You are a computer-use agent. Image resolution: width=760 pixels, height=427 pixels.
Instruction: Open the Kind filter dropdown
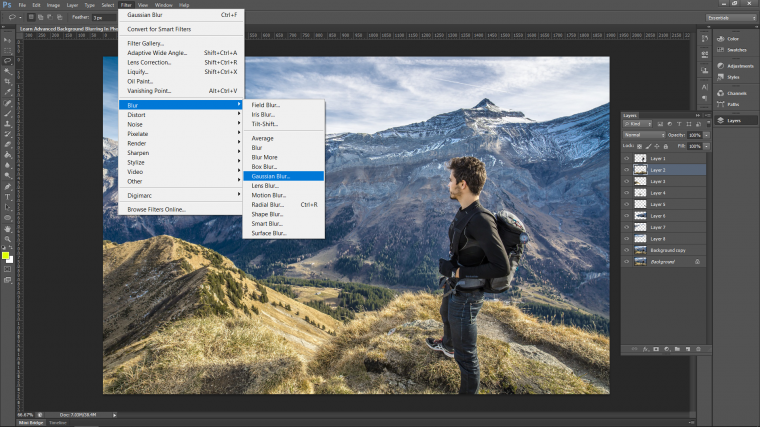tap(637, 124)
